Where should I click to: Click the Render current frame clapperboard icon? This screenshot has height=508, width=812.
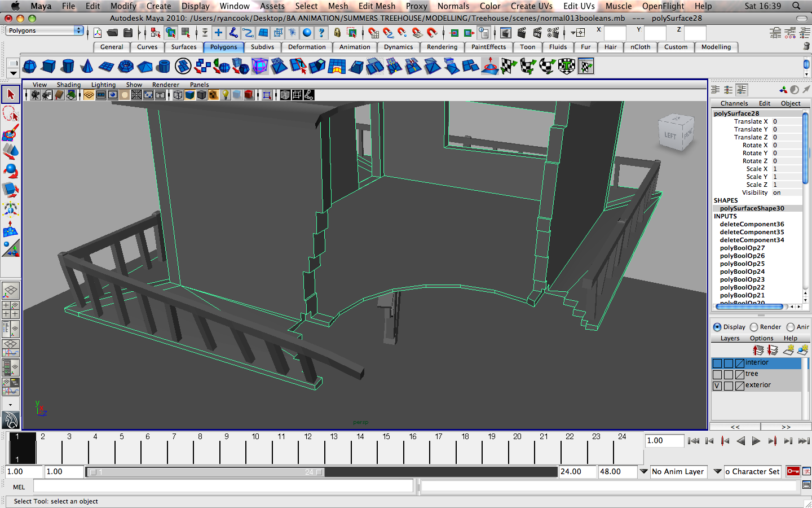(x=522, y=33)
